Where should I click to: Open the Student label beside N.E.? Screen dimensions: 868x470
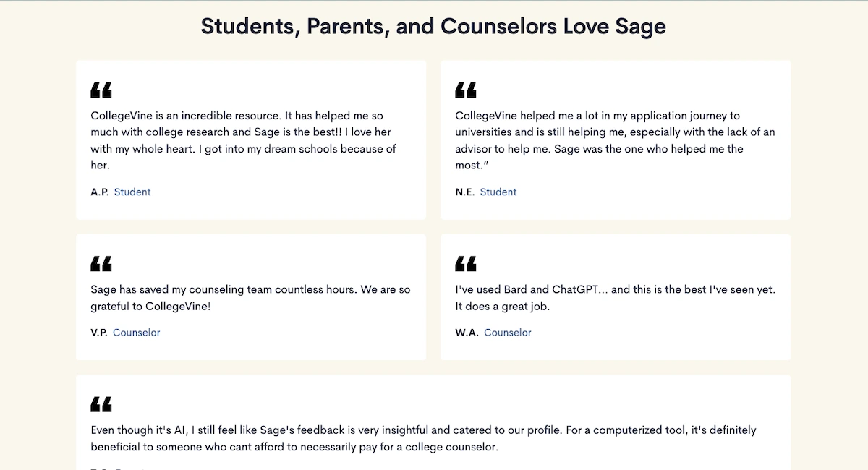(498, 192)
